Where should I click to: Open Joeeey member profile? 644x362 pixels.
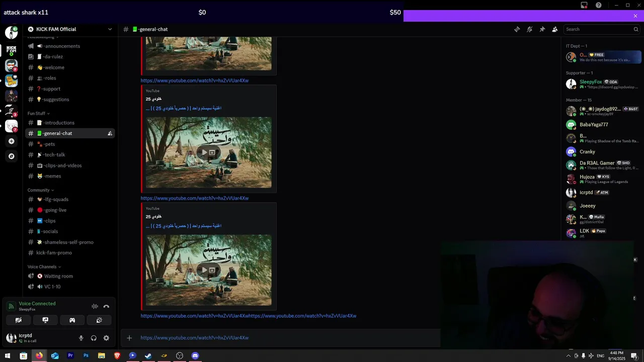(602, 206)
